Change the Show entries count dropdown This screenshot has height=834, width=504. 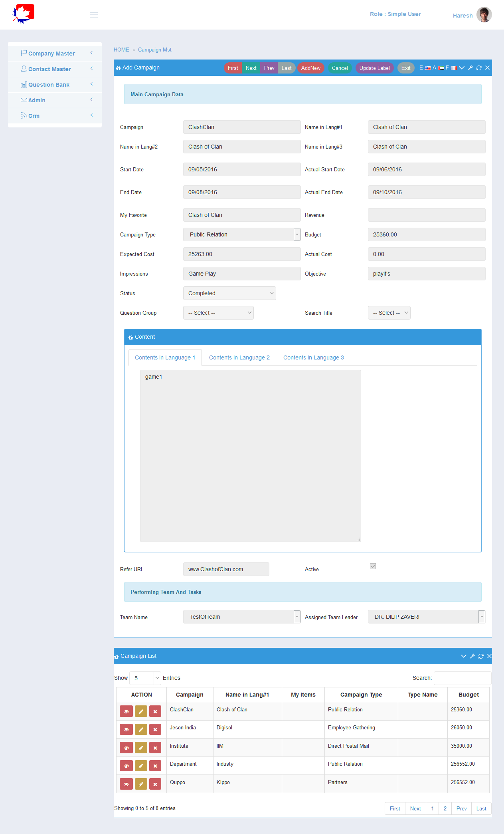145,678
